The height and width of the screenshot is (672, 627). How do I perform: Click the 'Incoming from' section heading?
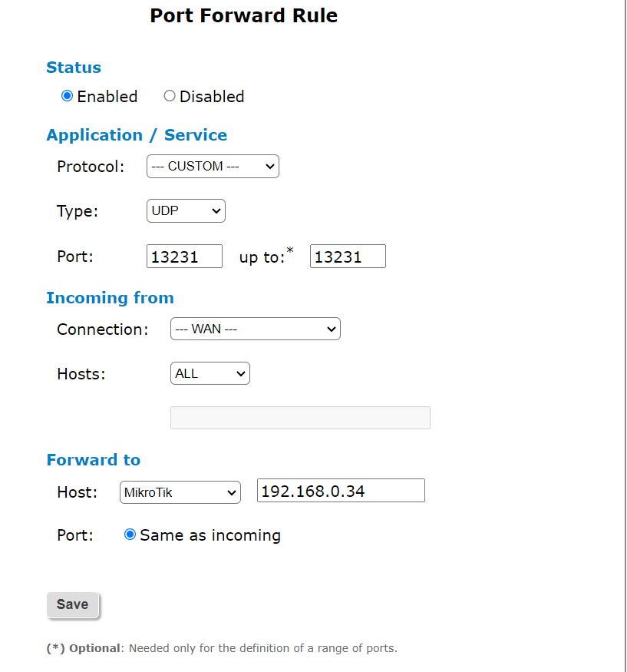point(110,298)
